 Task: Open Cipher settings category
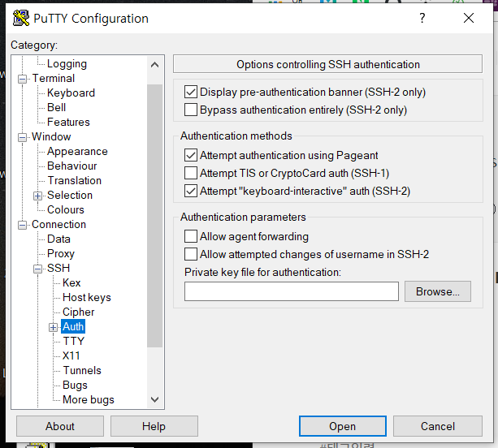[79, 312]
